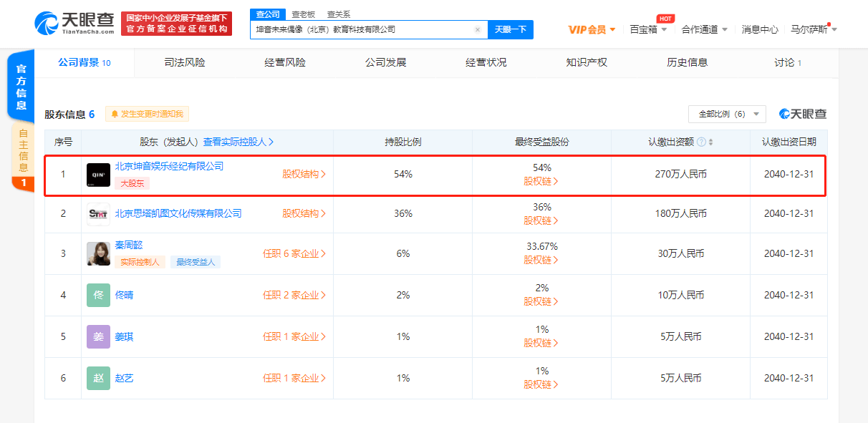Click the 北京思塔凯图文化传媒 company logo icon

coord(98,213)
